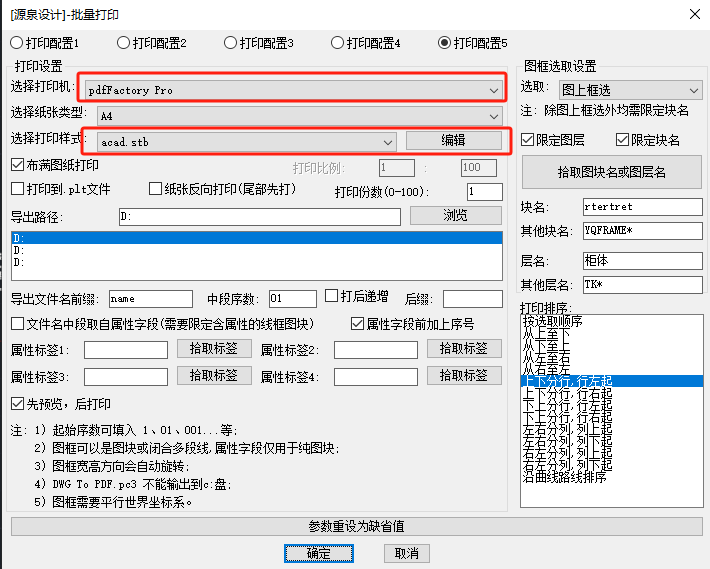Screen dimensions: 710x569
Task: Click the 参数重设为缺省值 reset button
Action: point(356,526)
